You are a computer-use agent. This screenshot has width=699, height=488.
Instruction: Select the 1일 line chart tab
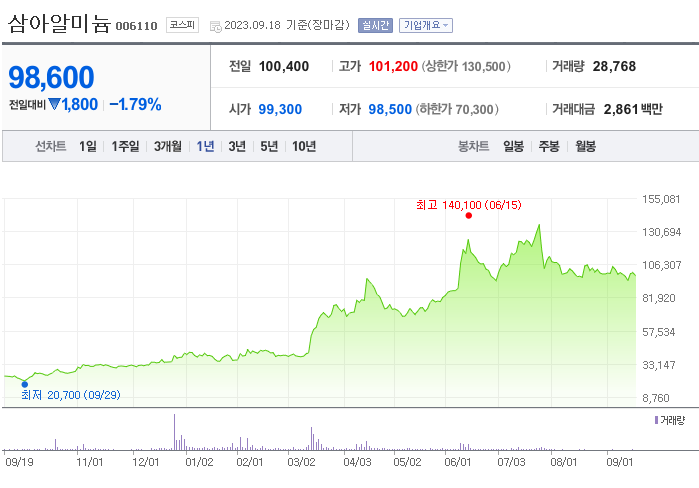coord(88,146)
